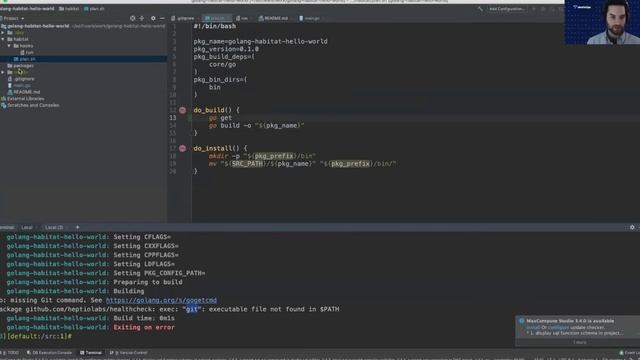
Task: Click the highlighted git word in terminal output
Action: (x=192, y=309)
